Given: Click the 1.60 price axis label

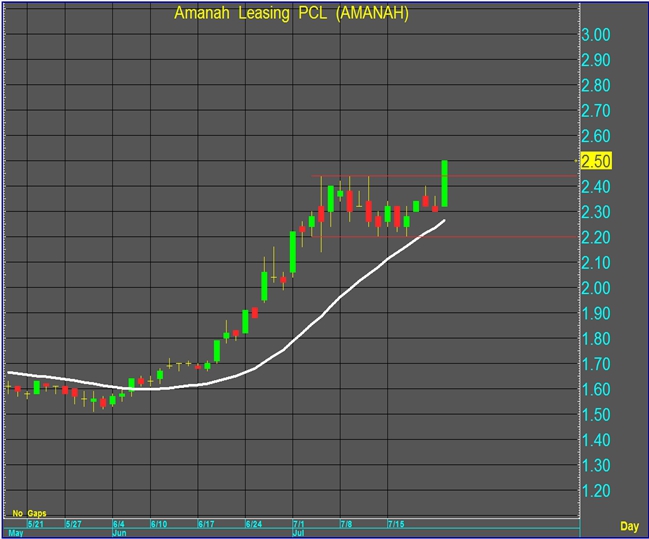Looking at the screenshot, I should pos(596,389).
